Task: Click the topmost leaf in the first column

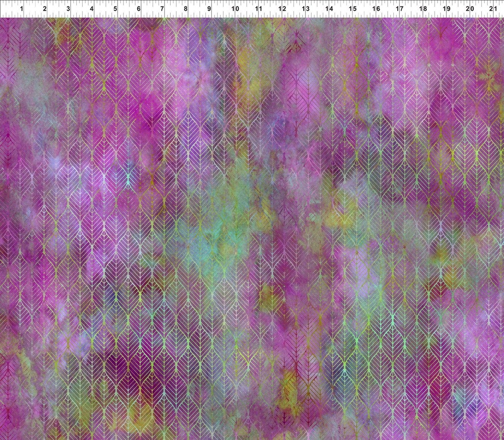Action: pos(7,34)
